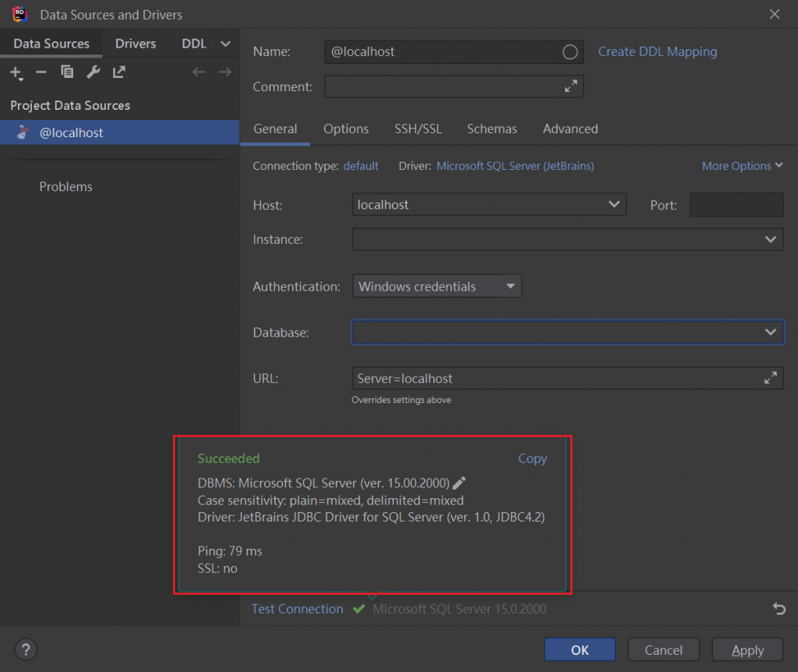
Task: Open the Options tab
Action: coord(346,129)
